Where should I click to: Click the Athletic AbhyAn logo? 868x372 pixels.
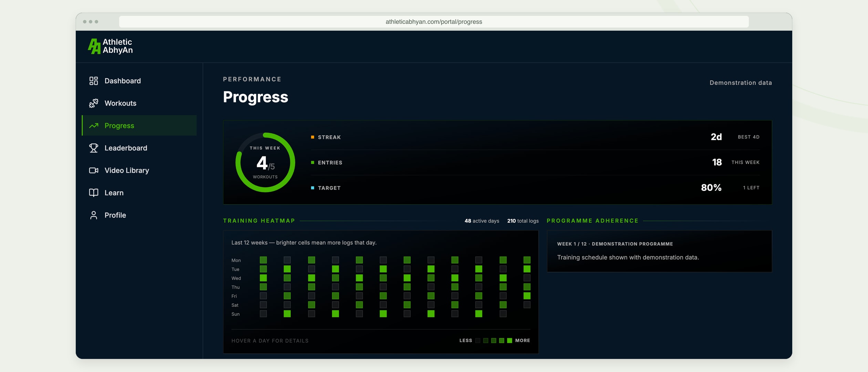pos(110,46)
